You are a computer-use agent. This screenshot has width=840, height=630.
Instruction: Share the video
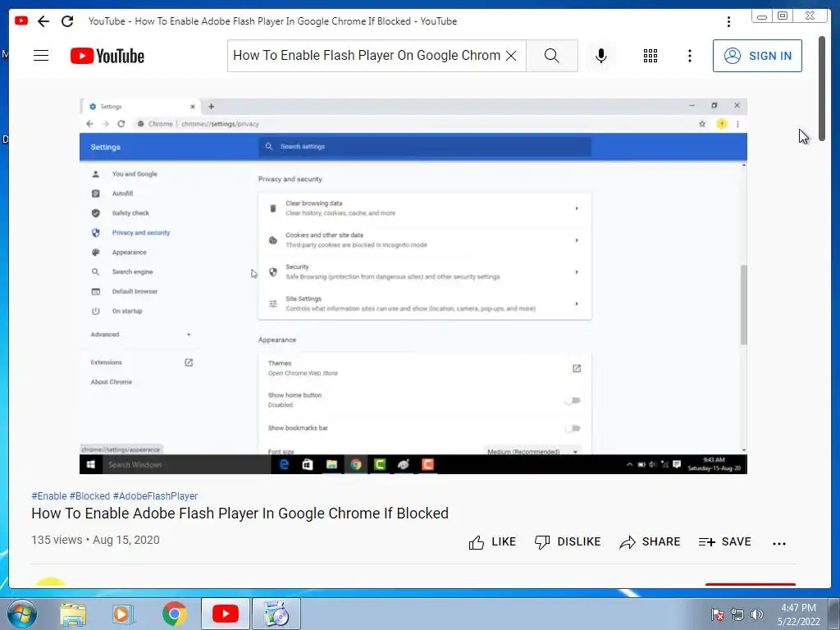[x=650, y=542]
